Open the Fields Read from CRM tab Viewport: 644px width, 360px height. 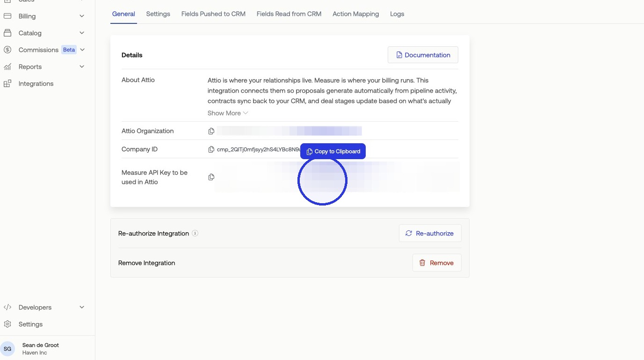pyautogui.click(x=289, y=14)
